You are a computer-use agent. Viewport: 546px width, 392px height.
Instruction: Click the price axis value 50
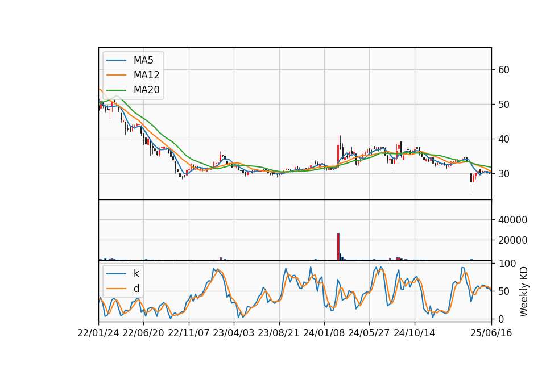(504, 105)
